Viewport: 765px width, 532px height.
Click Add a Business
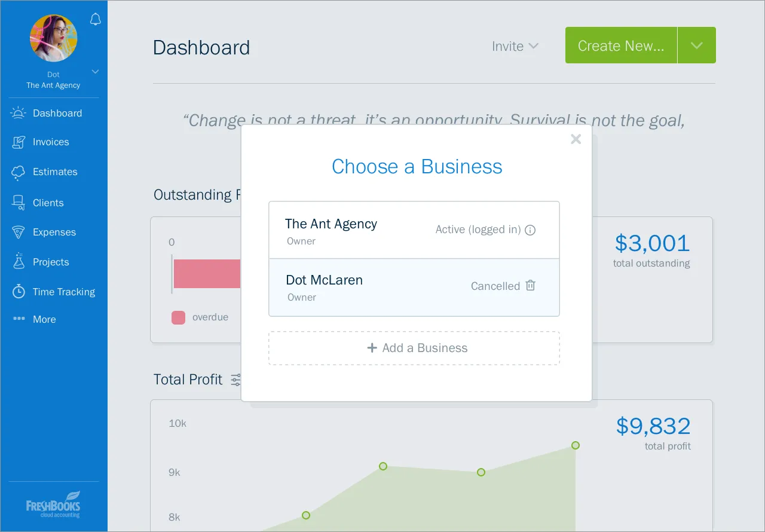click(x=414, y=348)
